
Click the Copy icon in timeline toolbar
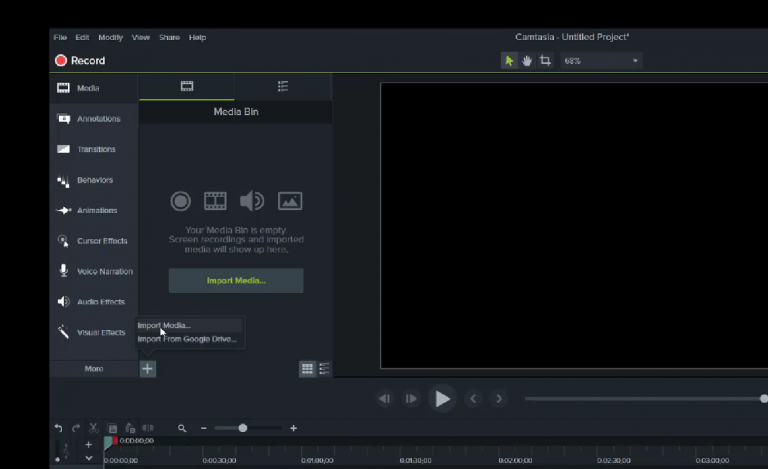tap(112, 428)
